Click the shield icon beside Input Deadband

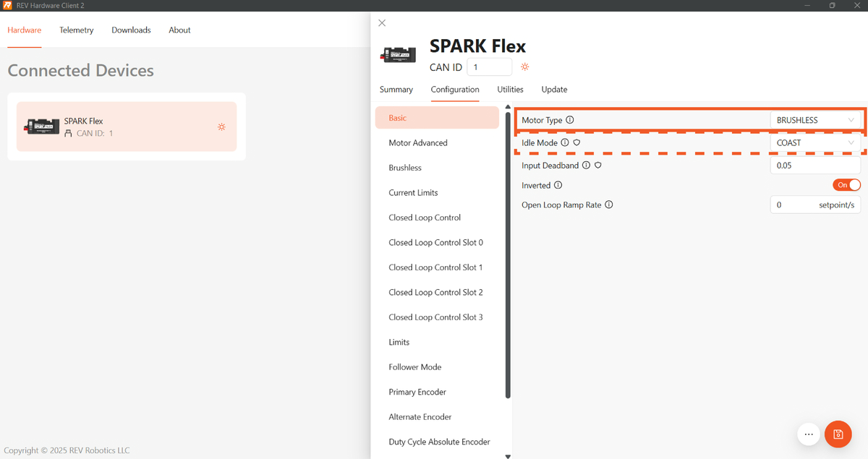click(598, 166)
